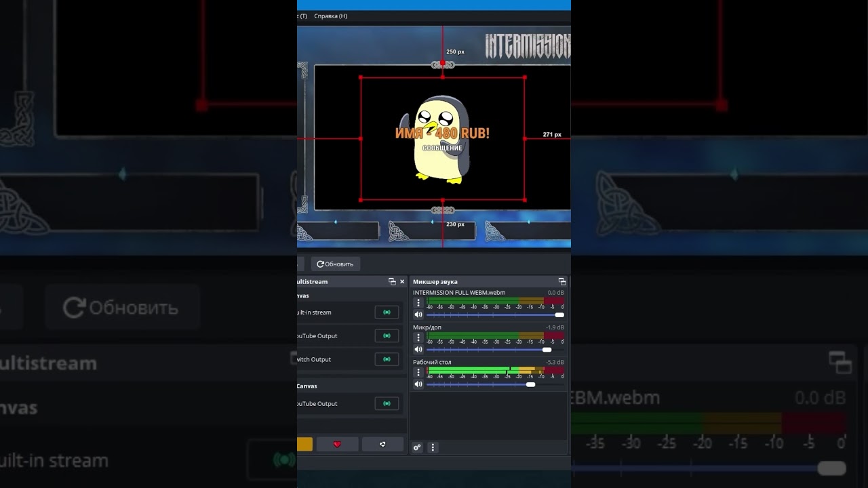Open the Справка (H) menu
This screenshot has height=488, width=868.
[330, 16]
